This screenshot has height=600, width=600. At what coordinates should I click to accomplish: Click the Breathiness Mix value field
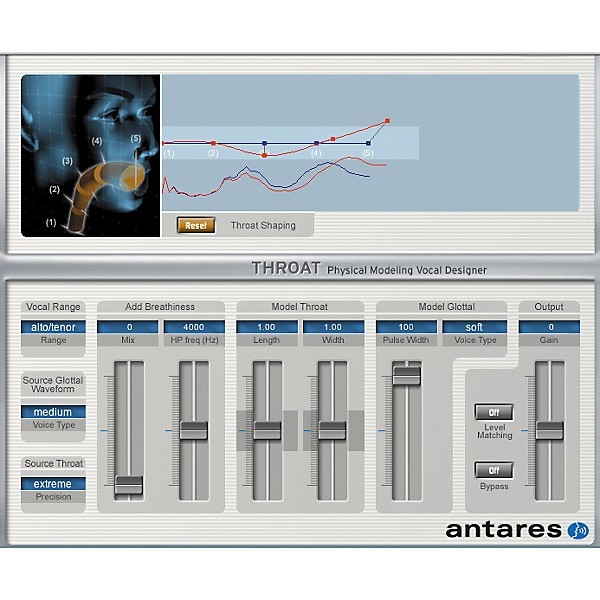point(127,327)
